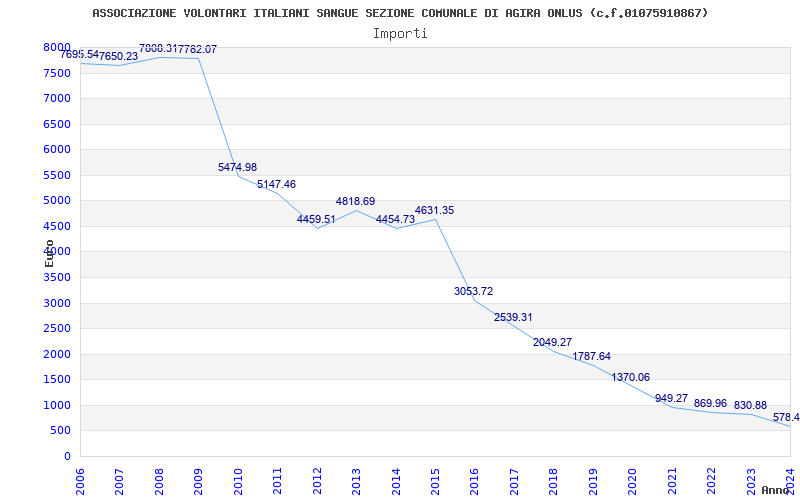Viewport: 800px width, 500px height.
Task: Click the 6000 y-axis tick label
Action: click(x=57, y=149)
